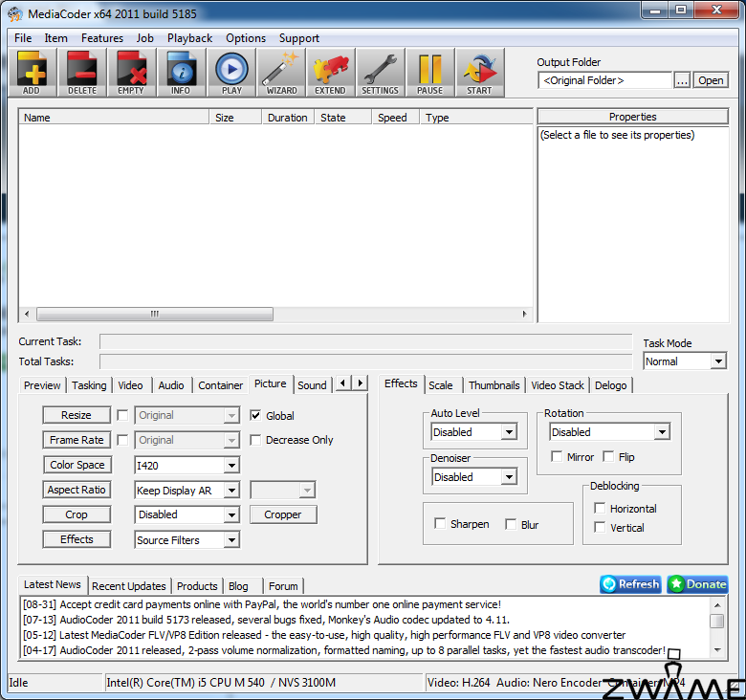Click the Cropper button
Screen dimensions: 746x700
pos(283,514)
